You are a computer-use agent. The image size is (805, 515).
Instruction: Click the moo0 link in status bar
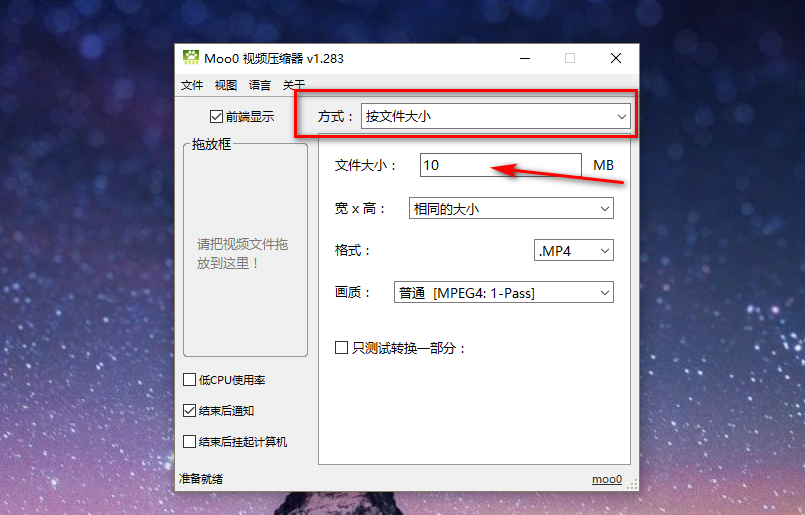(x=606, y=479)
